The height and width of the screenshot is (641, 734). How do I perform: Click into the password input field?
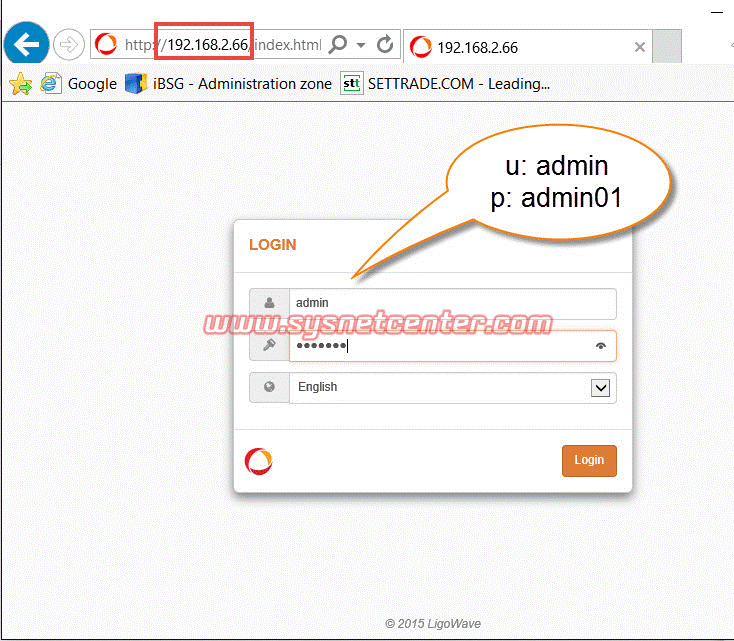[440, 346]
